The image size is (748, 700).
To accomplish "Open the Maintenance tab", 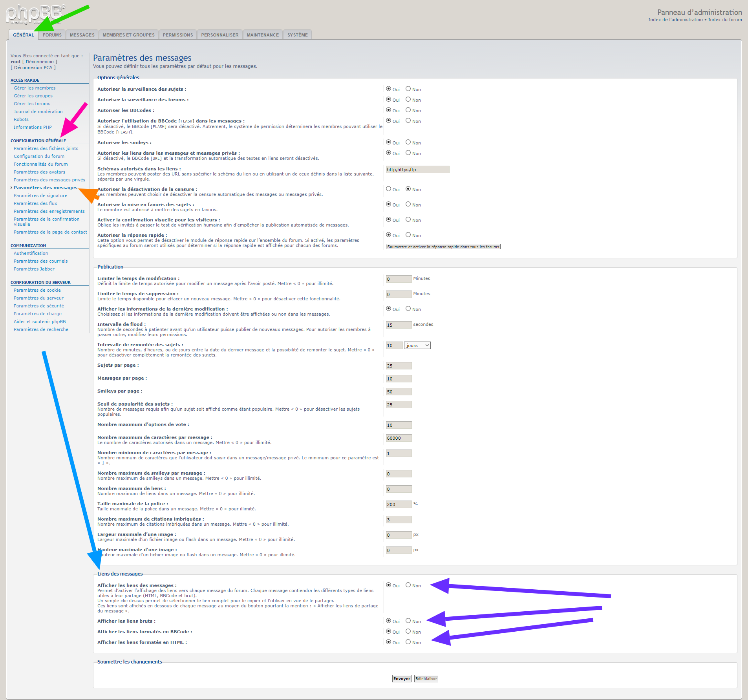I will pyautogui.click(x=262, y=35).
